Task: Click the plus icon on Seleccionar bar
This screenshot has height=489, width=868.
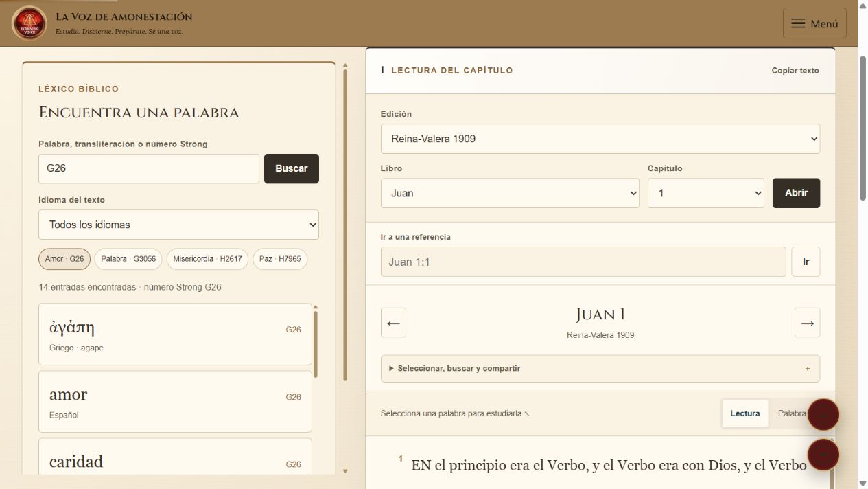Action: click(x=808, y=369)
